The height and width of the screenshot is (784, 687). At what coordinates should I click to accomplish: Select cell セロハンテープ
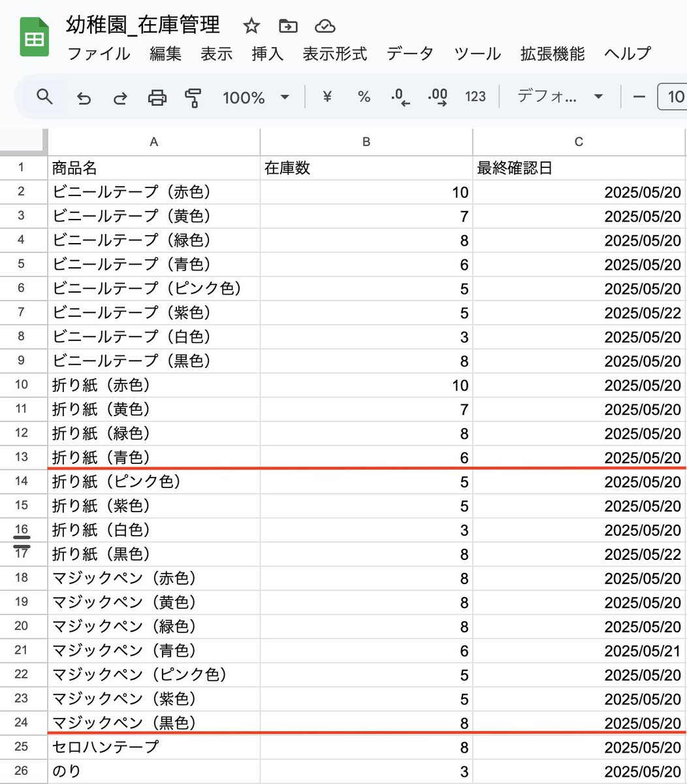pyautogui.click(x=154, y=747)
